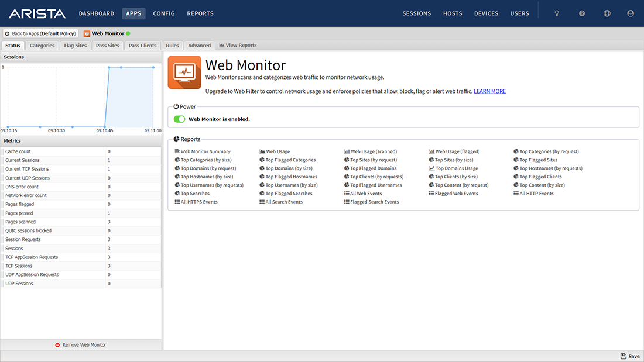
Task: Open the help question mark icon
Action: (x=582, y=13)
